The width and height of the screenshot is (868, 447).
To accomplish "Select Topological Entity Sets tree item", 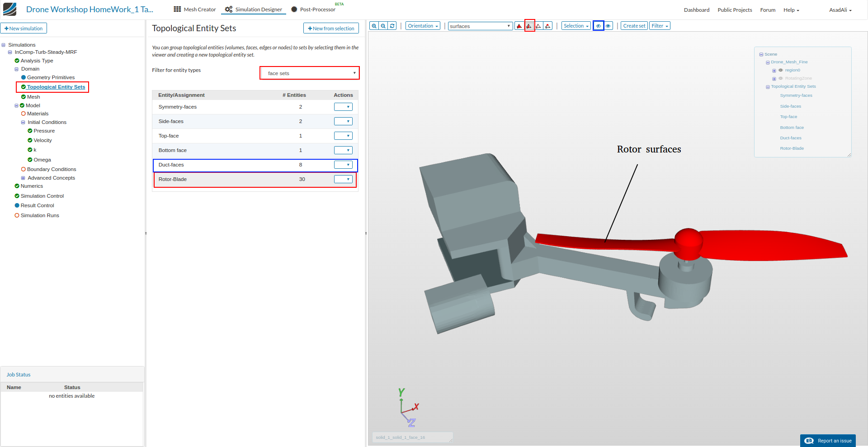I will 56,87.
